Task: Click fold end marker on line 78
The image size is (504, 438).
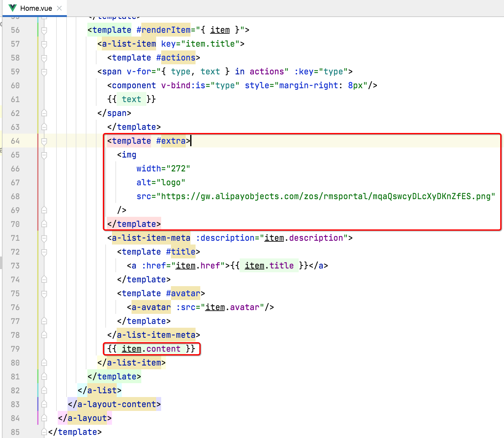Action: pyautogui.click(x=44, y=335)
